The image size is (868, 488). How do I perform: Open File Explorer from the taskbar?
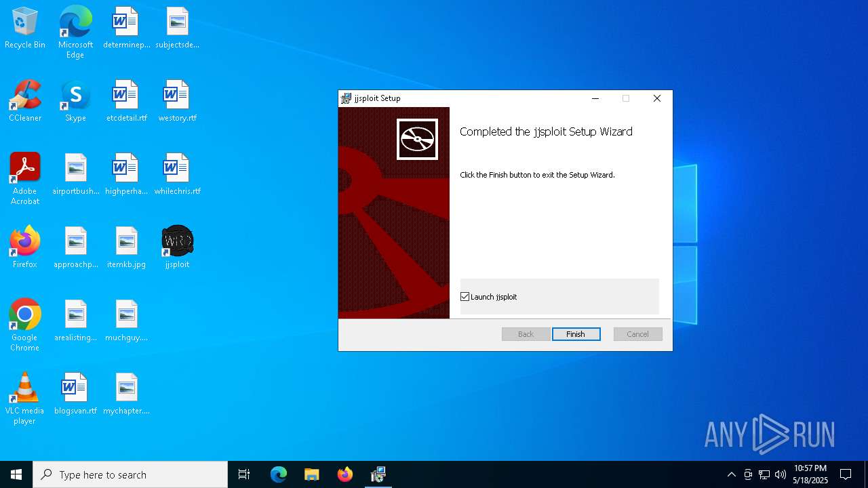(312, 474)
